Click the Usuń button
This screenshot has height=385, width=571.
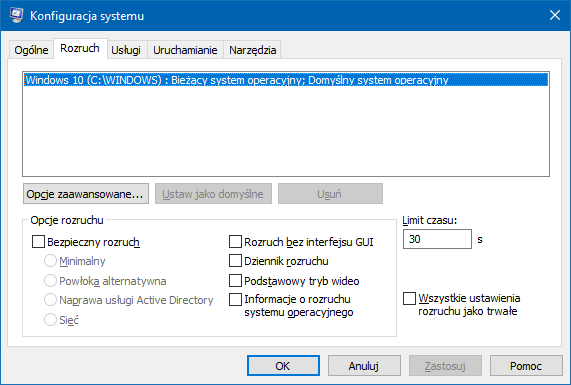click(x=330, y=194)
